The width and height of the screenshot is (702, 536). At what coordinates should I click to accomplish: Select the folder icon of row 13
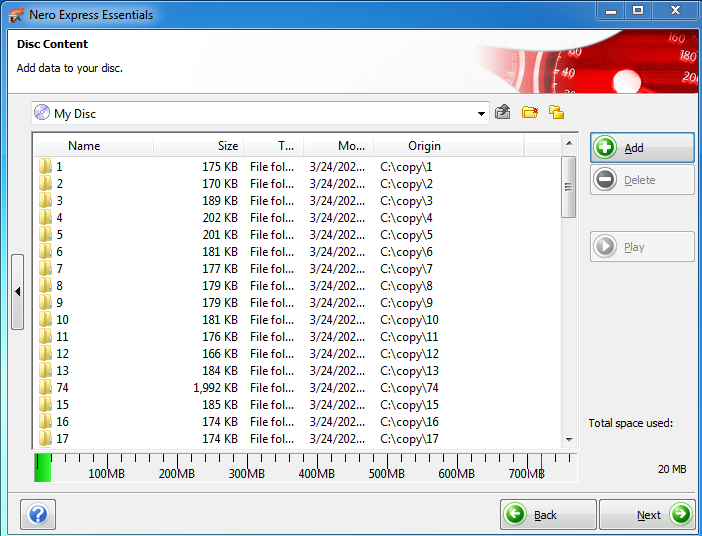pos(45,371)
